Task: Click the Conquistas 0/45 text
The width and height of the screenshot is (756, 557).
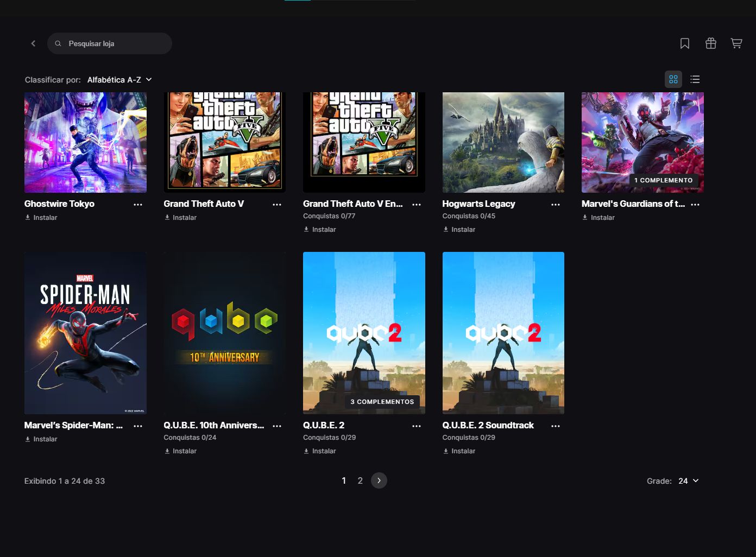Action: [469, 216]
